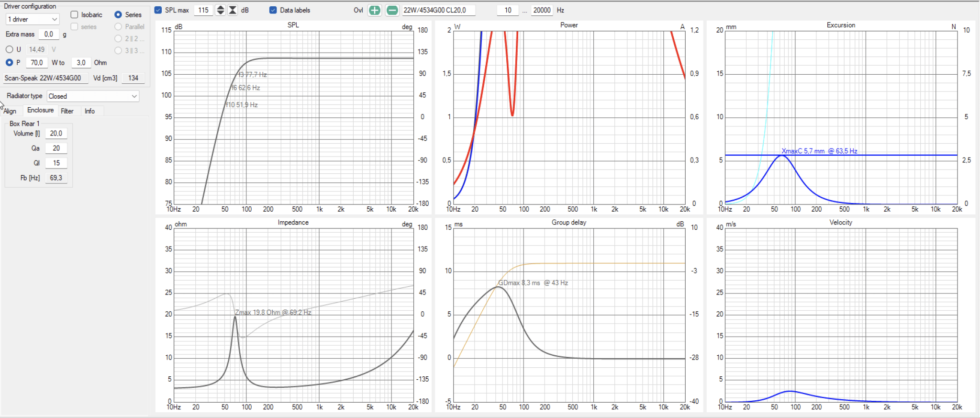Click the Driver configuration group label
980x418 pixels.
pyautogui.click(x=30, y=6)
